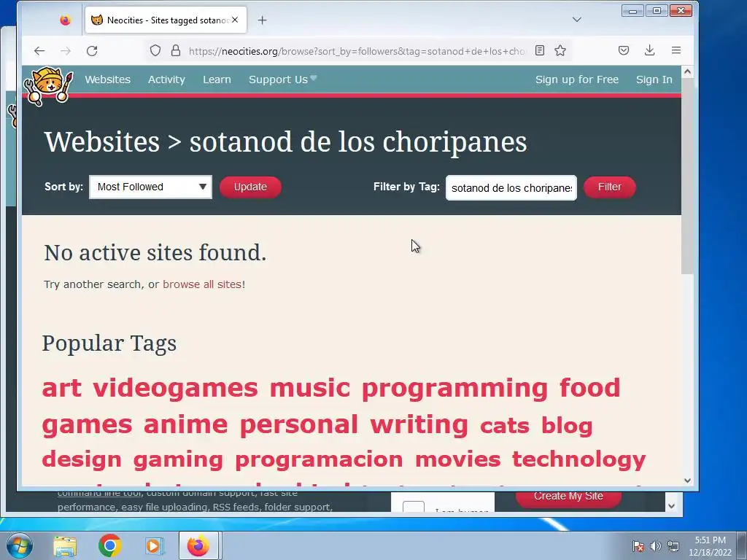Click the Neocities cat logo
The image size is (747, 560).
point(49,86)
